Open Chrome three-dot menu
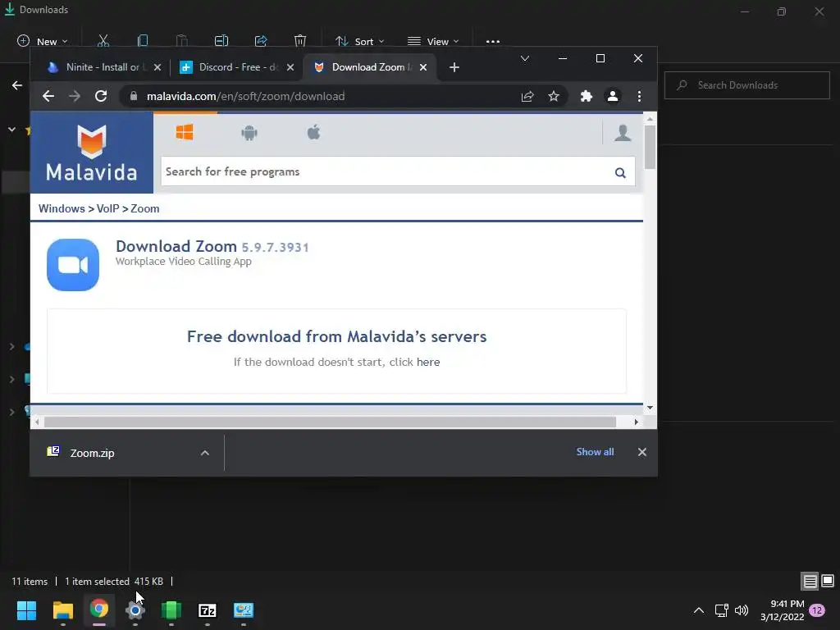 (x=639, y=97)
